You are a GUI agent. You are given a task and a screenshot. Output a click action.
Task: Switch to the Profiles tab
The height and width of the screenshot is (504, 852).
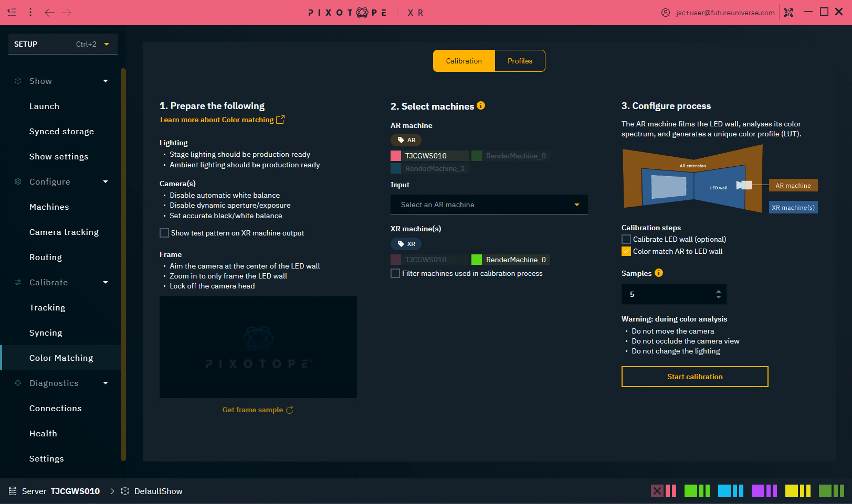pyautogui.click(x=520, y=61)
